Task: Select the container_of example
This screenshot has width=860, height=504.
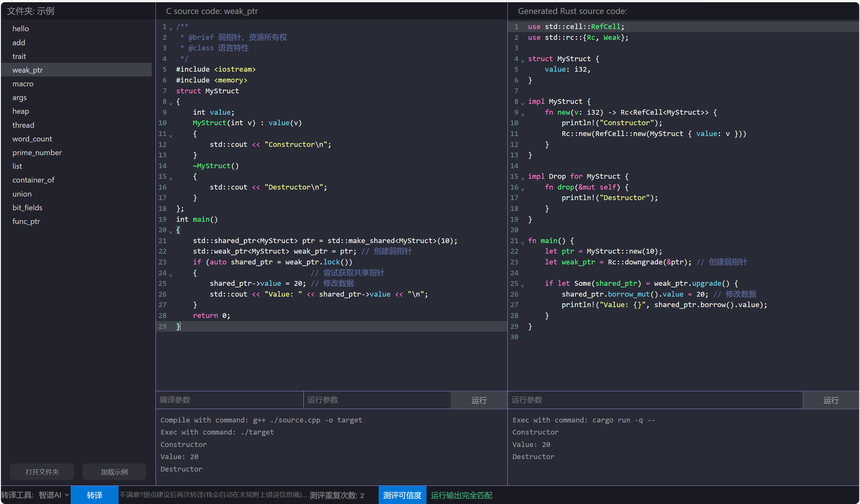Action: tap(77, 180)
